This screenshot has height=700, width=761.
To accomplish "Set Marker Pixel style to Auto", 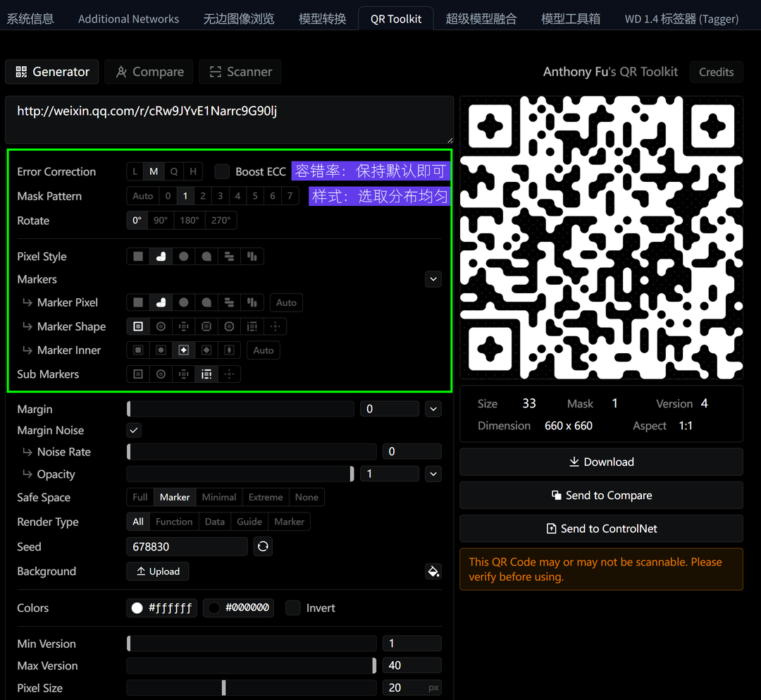I will (286, 302).
